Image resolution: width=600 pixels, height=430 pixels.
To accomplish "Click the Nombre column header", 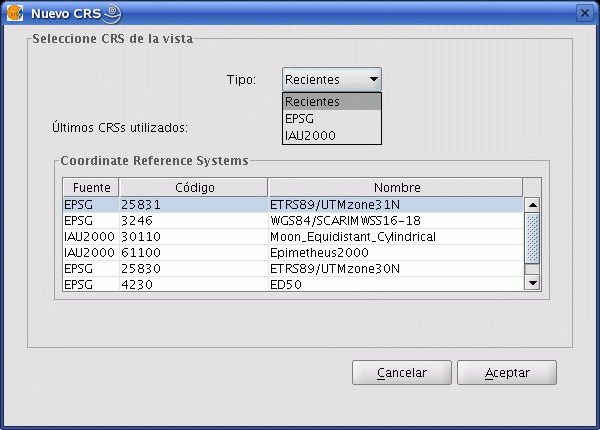I will 396,187.
